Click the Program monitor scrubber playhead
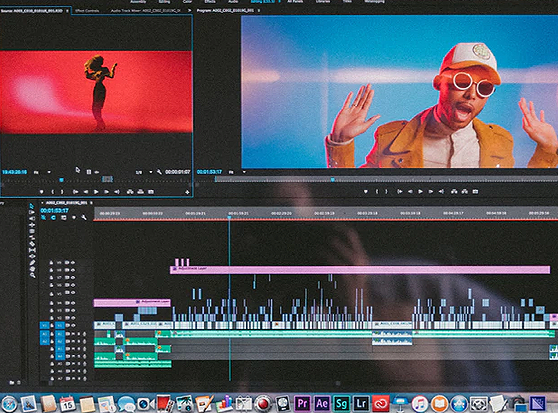 pyautogui.click(x=333, y=180)
